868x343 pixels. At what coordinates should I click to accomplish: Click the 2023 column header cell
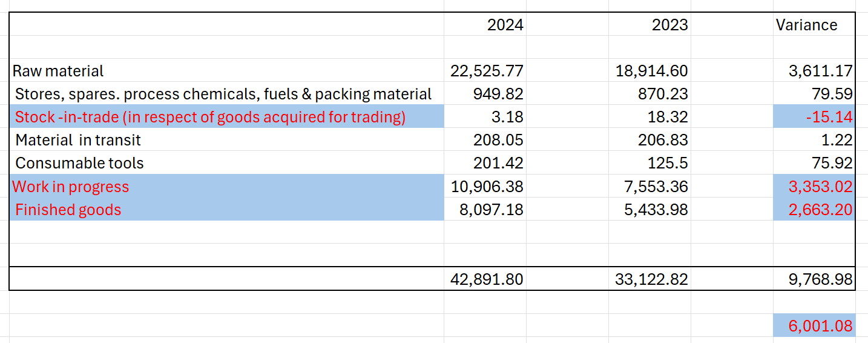click(x=669, y=25)
